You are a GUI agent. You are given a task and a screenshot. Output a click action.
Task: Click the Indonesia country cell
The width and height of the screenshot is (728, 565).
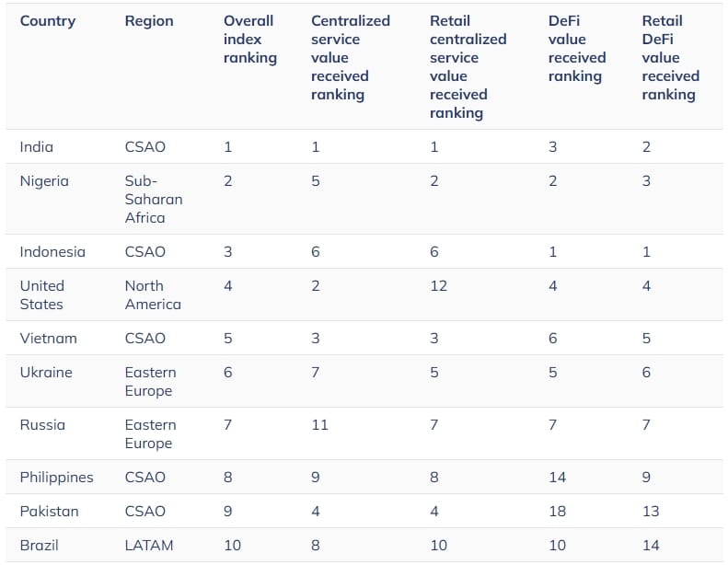point(52,251)
